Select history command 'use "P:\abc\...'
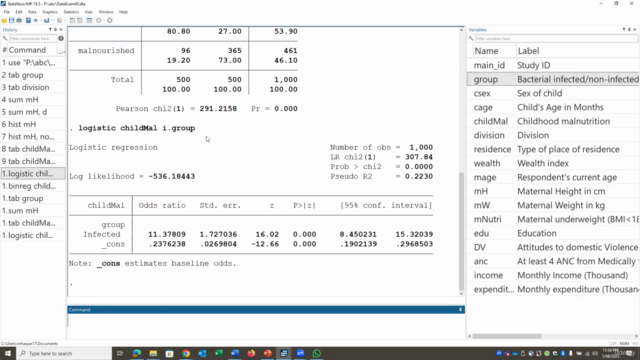The width and height of the screenshot is (640, 360). click(33, 63)
